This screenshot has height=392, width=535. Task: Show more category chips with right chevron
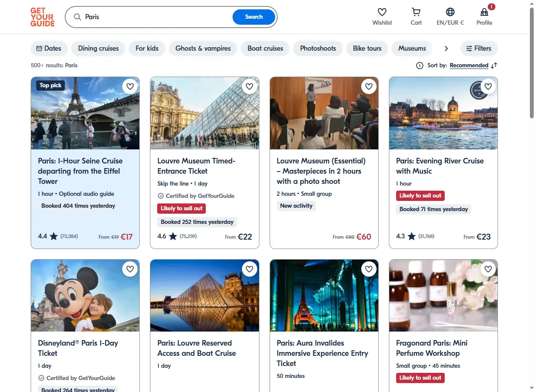click(x=446, y=49)
